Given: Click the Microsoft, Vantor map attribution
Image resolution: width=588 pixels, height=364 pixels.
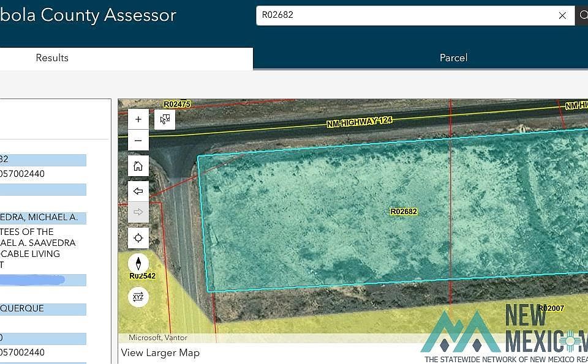Looking at the screenshot, I should coord(158,338).
